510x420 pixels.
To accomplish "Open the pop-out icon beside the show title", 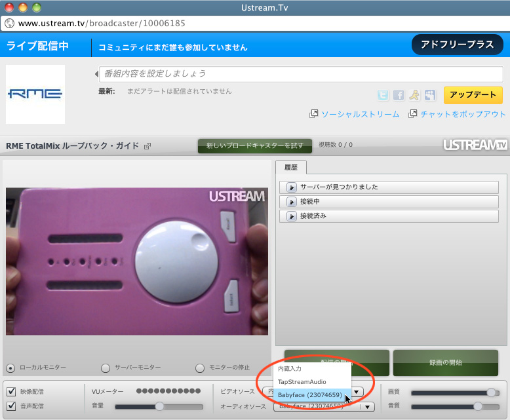I will tap(147, 146).
